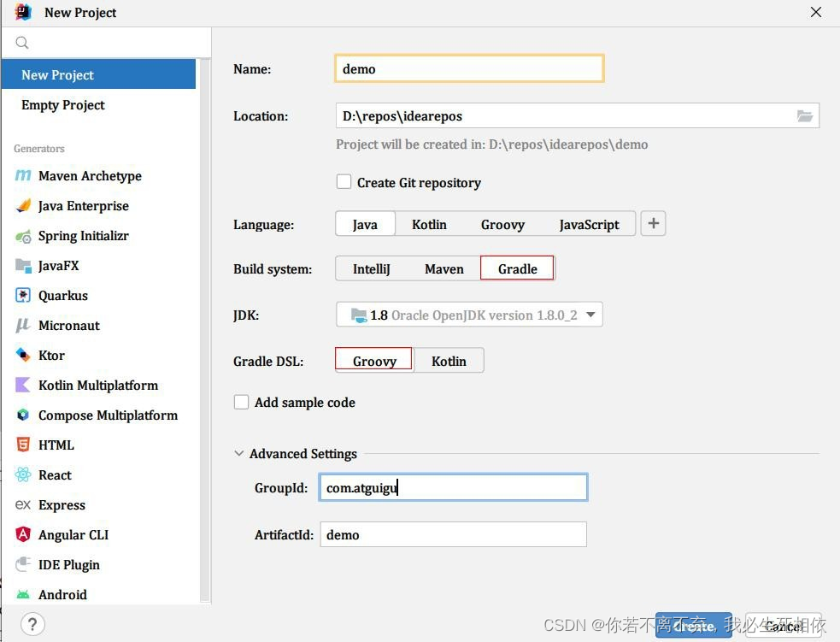Image resolution: width=840 pixels, height=642 pixels.
Task: Open the Spring Initializr generator
Action: point(83,236)
